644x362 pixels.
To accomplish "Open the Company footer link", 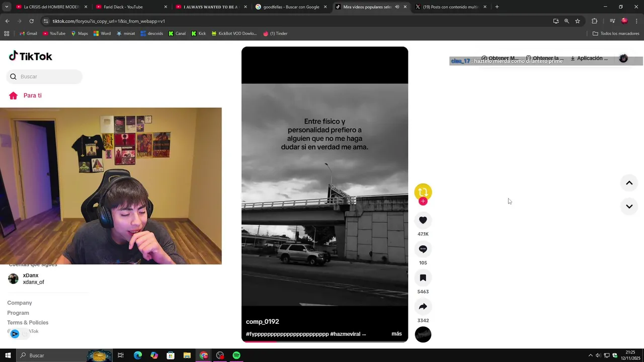I will pyautogui.click(x=20, y=303).
